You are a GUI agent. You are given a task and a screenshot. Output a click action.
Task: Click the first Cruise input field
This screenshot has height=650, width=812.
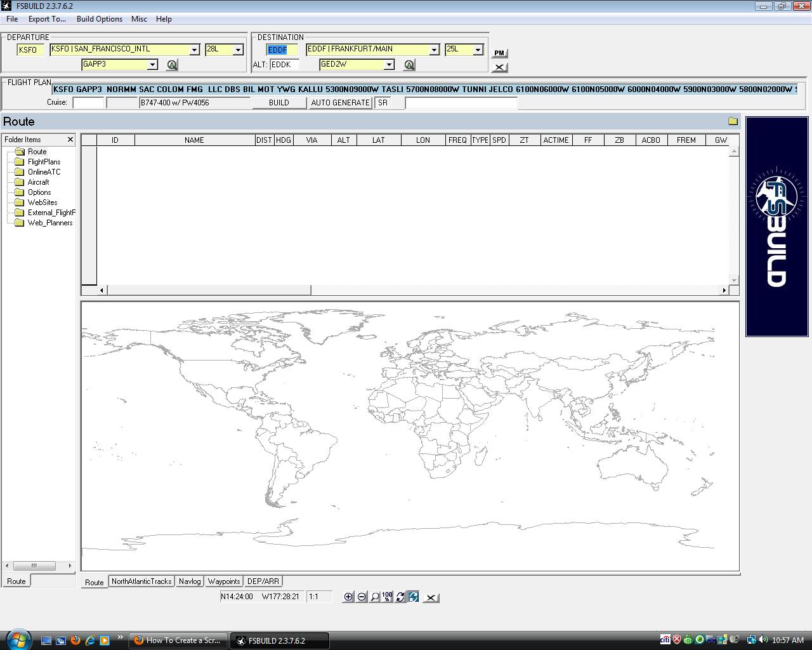point(88,103)
